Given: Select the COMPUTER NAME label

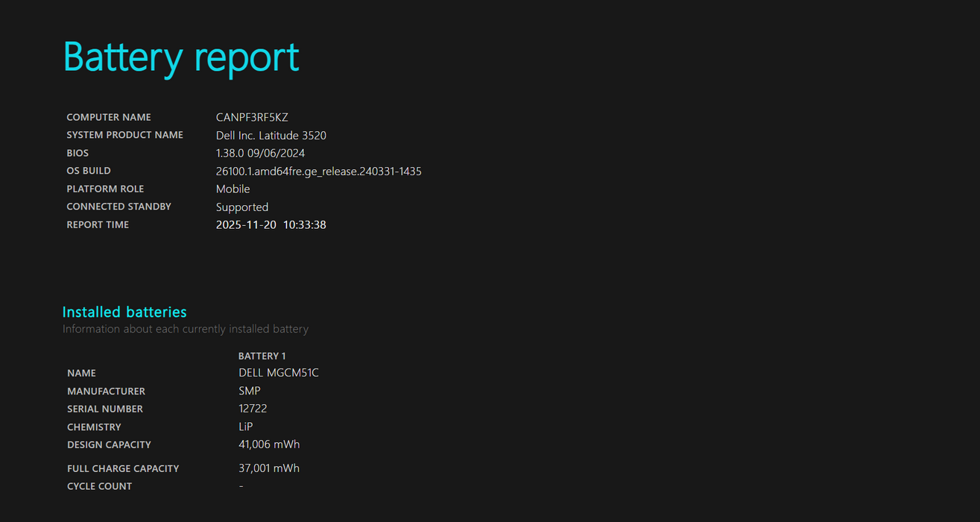Looking at the screenshot, I should (x=109, y=117).
